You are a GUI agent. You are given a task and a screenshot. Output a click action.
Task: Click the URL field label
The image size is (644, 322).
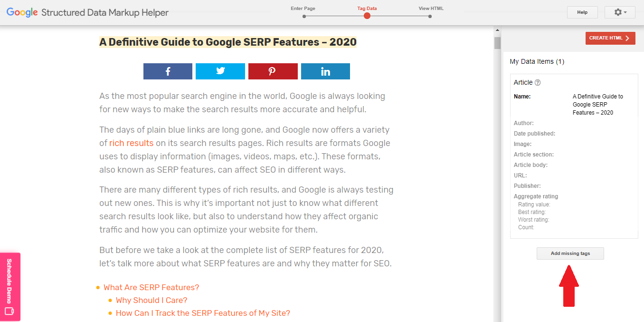pos(521,176)
